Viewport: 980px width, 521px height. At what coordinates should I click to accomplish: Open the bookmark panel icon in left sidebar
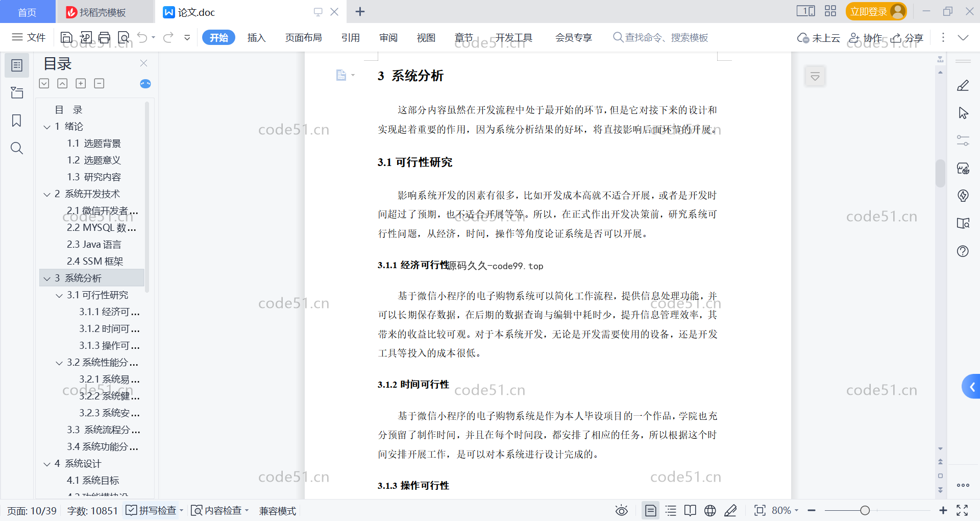[x=17, y=121]
